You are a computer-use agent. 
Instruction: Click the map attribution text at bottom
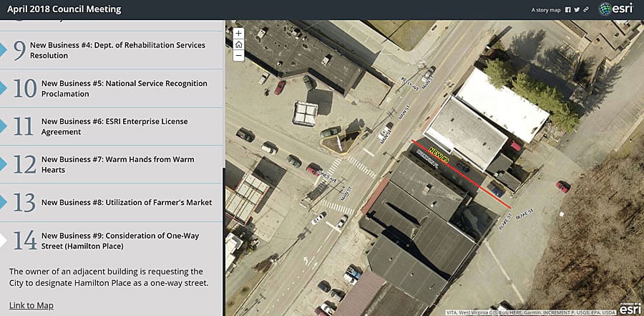[531, 312]
